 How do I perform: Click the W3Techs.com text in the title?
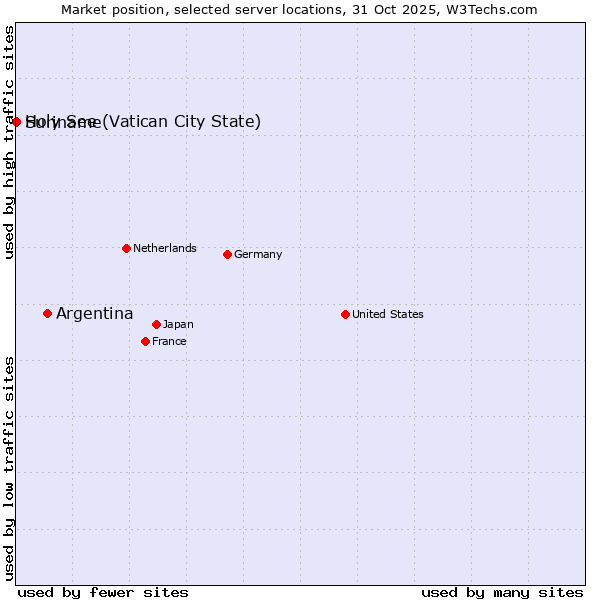pos(490,9)
